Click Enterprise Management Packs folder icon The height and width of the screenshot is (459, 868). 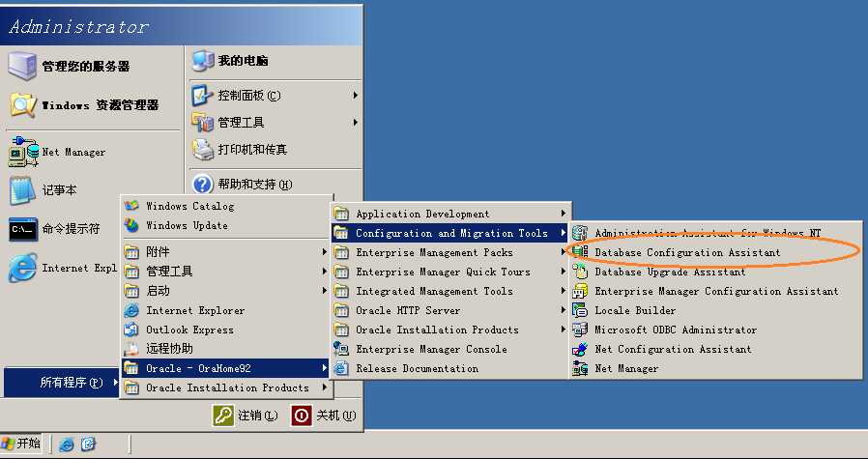(341, 252)
